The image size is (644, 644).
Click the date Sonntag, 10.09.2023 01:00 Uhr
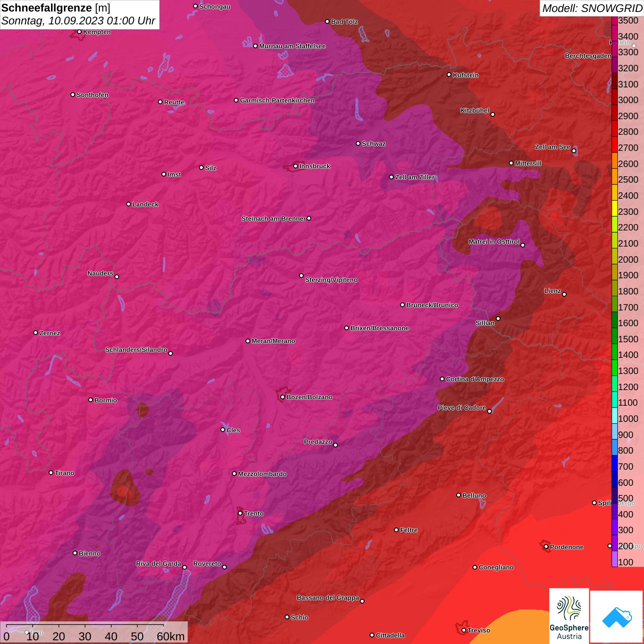pyautogui.click(x=78, y=21)
